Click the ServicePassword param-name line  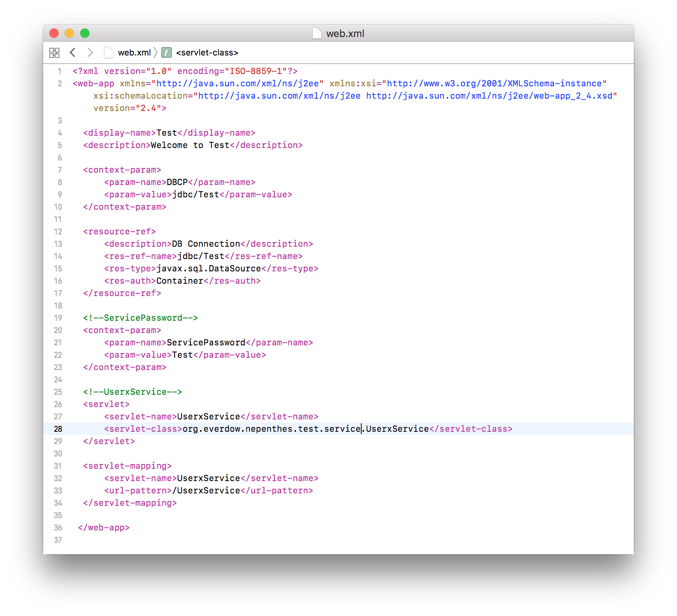tap(209, 343)
